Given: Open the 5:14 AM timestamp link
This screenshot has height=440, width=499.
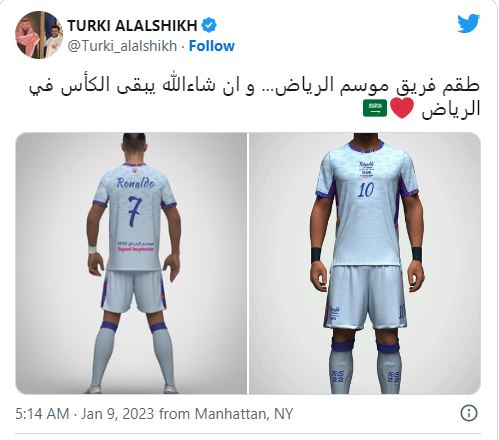Looking at the screenshot, I should 42,414.
